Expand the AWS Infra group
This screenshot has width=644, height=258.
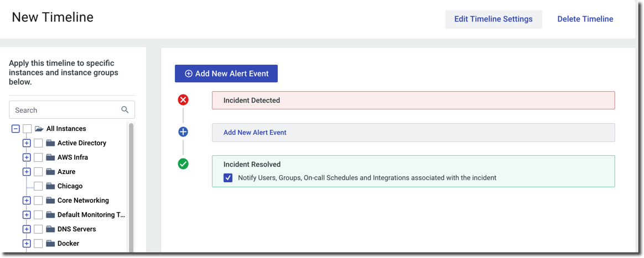click(x=27, y=157)
